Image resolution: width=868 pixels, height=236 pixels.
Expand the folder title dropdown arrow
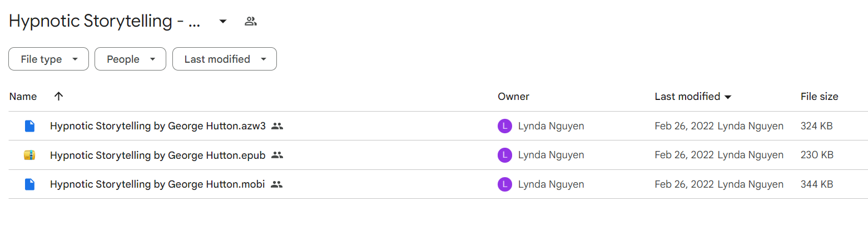pos(222,22)
